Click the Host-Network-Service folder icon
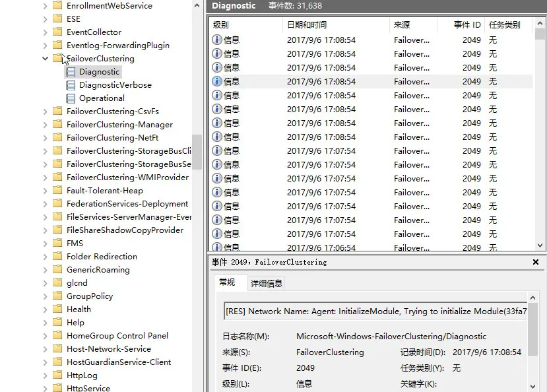This screenshot has width=547, height=392. point(57,348)
